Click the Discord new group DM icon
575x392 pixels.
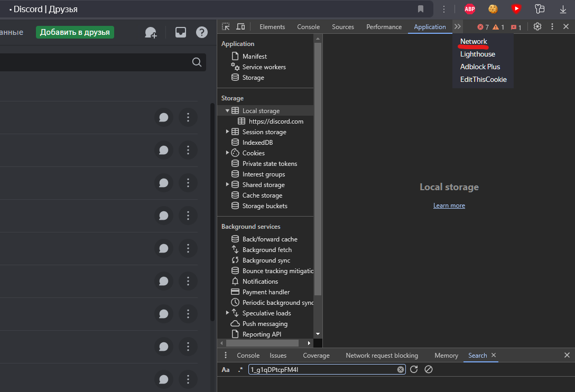(151, 32)
